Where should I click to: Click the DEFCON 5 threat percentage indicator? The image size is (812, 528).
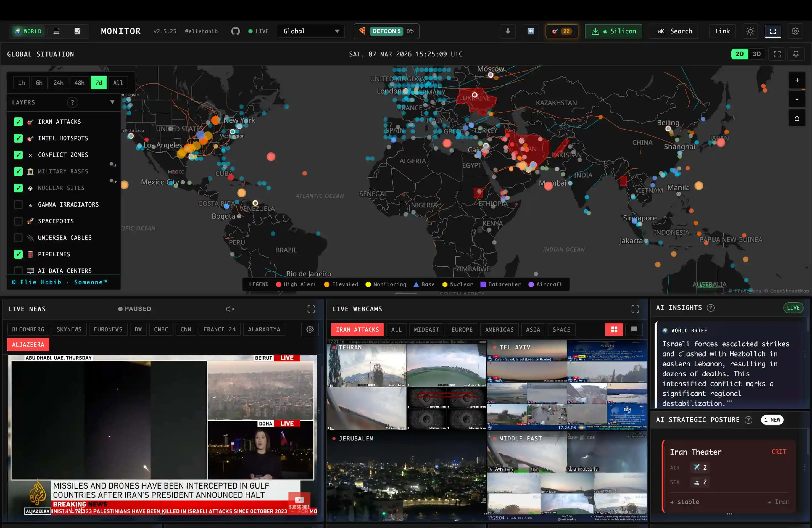387,31
